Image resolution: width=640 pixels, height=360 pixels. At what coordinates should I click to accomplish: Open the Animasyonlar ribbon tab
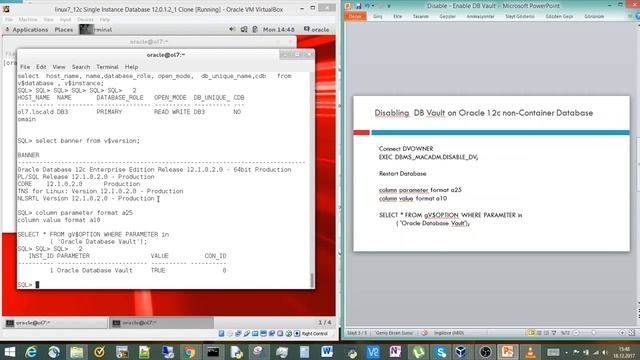(480, 16)
